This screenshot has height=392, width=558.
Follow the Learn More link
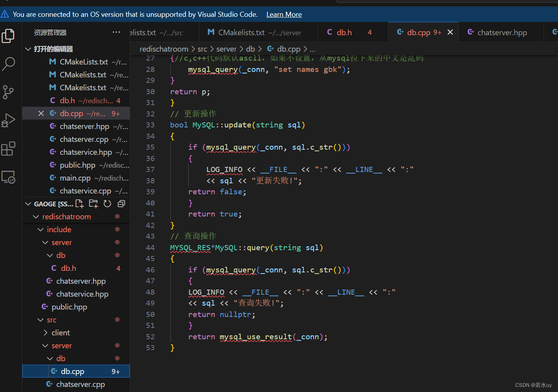point(284,14)
